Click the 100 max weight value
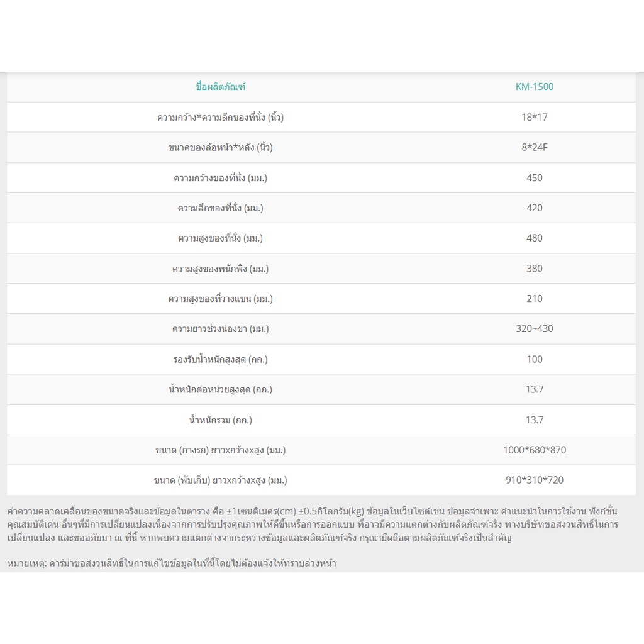Image resolution: width=644 pixels, height=644 pixels. click(x=535, y=359)
